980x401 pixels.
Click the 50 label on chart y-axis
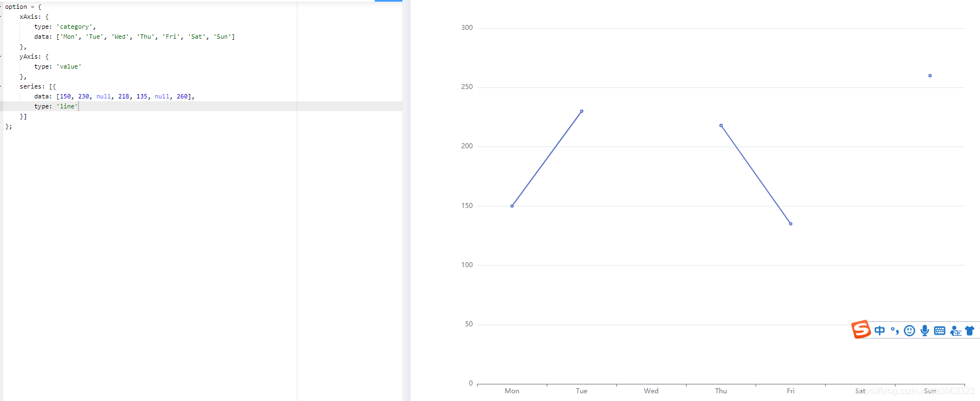(469, 324)
